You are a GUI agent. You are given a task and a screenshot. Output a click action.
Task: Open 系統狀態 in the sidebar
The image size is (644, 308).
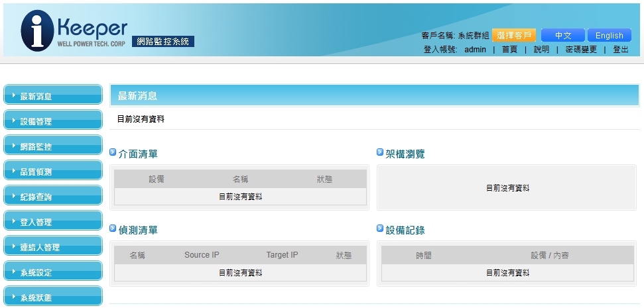(x=53, y=297)
